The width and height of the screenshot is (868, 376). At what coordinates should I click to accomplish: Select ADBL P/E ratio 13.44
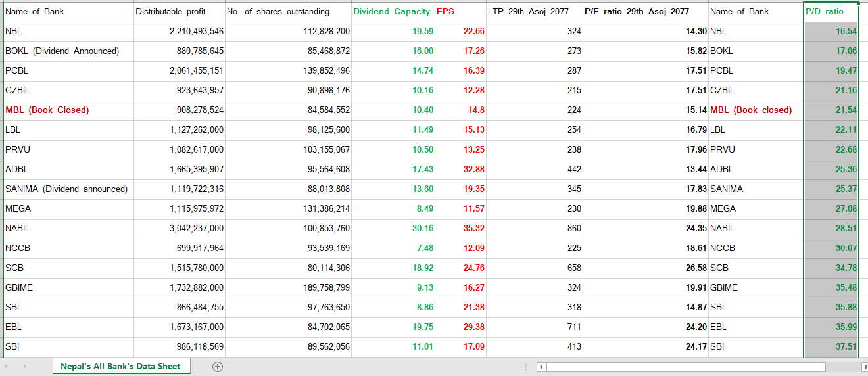click(646, 169)
